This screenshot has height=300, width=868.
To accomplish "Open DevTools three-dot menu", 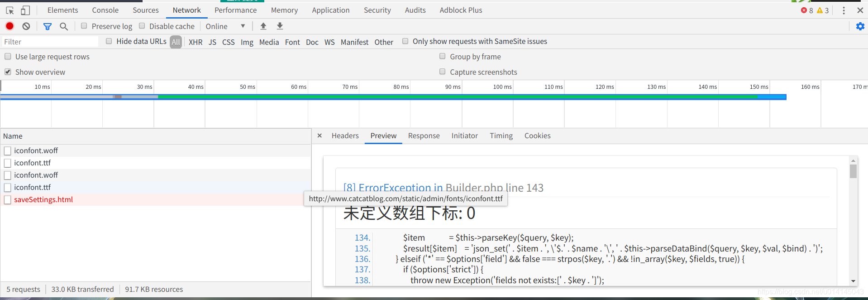I will pos(844,10).
